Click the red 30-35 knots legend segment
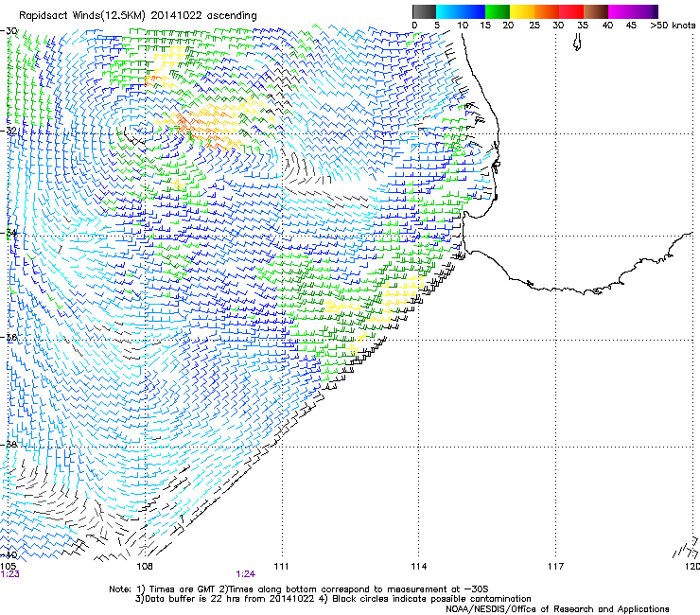700x615 pixels. [x=571, y=11]
